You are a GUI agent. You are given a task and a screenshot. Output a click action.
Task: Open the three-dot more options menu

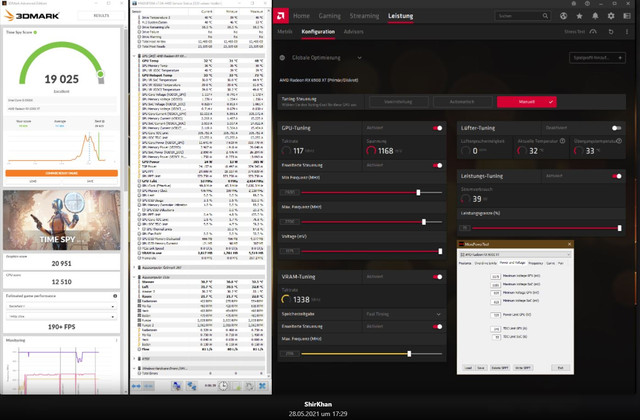(x=627, y=31)
